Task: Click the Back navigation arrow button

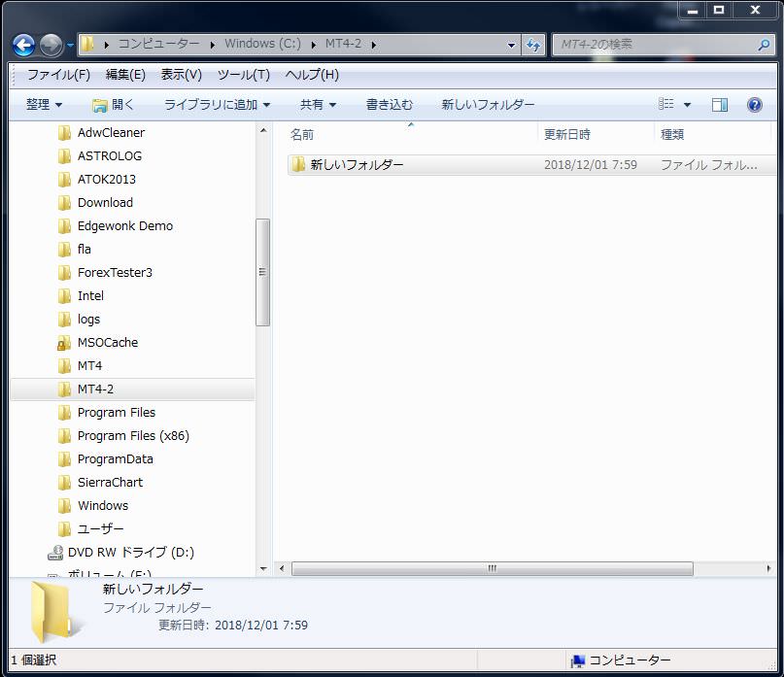Action: [23, 45]
